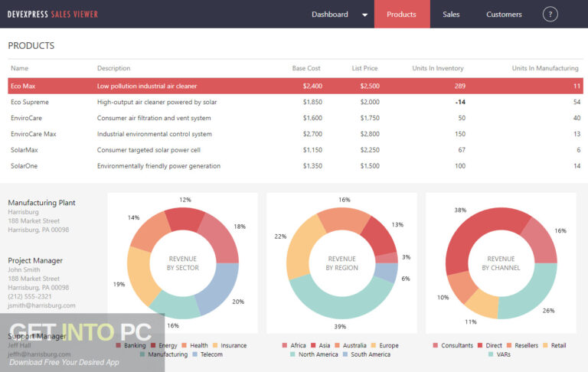The image size is (588, 372).
Task: Toggle the Telecom legend swatch
Action: 194,354
